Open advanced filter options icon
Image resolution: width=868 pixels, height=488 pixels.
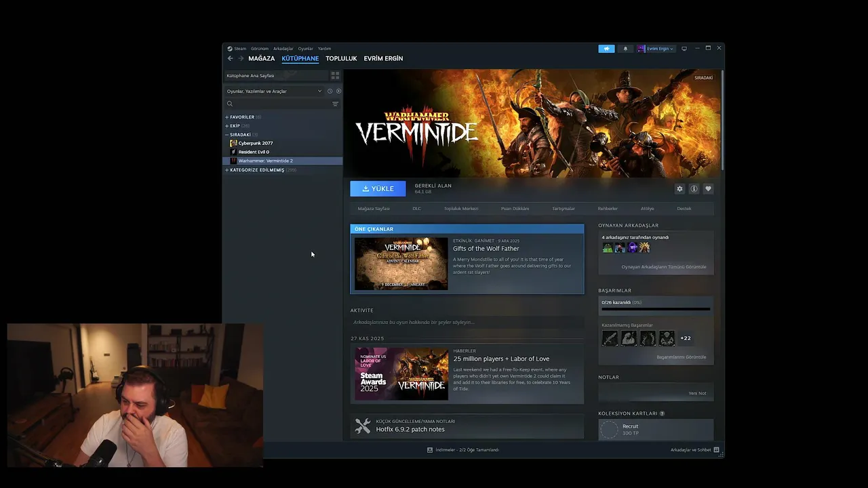pos(335,104)
